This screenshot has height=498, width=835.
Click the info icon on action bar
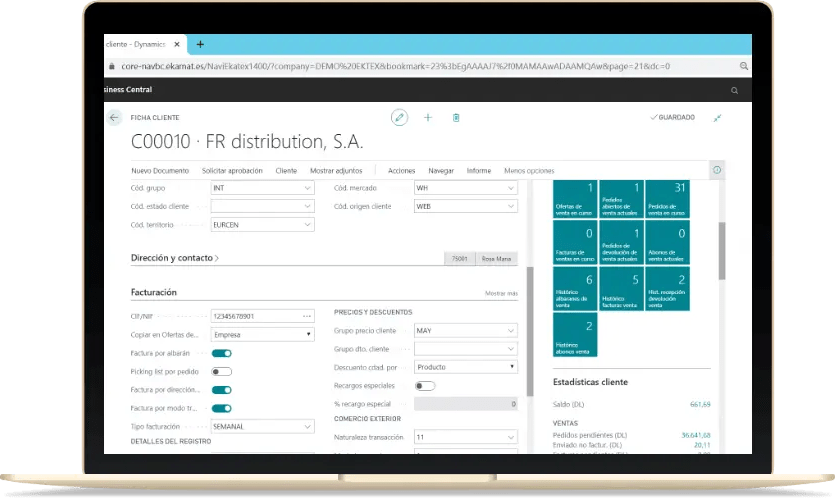[717, 171]
